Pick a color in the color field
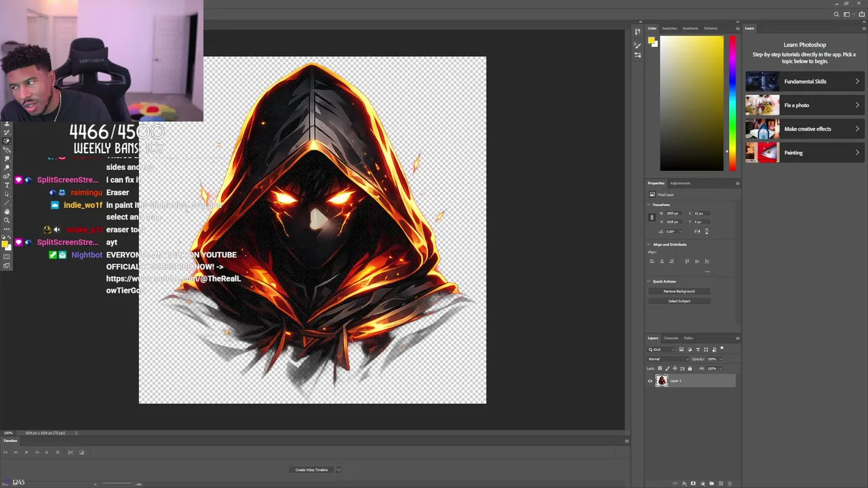Image resolution: width=868 pixels, height=488 pixels. 692,103
